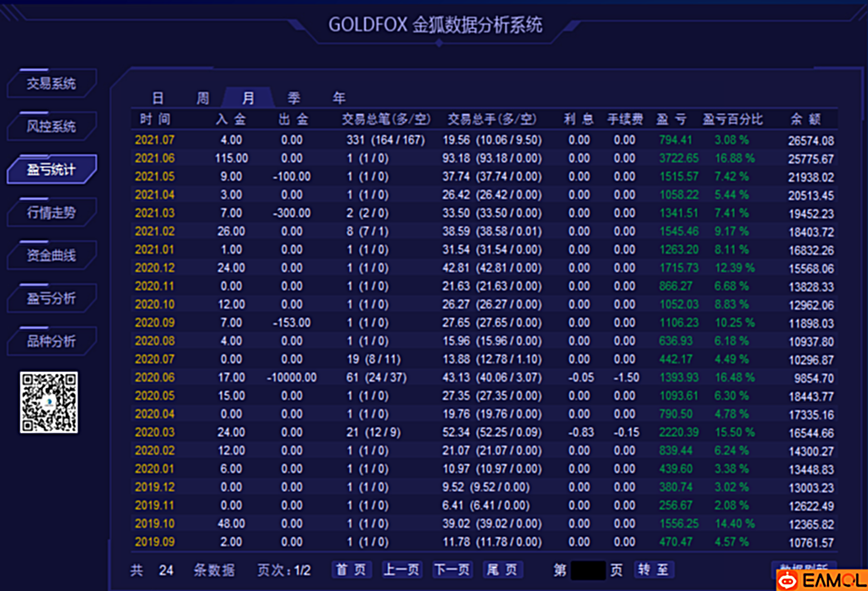868x591 pixels.
Task: Click the 利息 column header
Action: 579,119
